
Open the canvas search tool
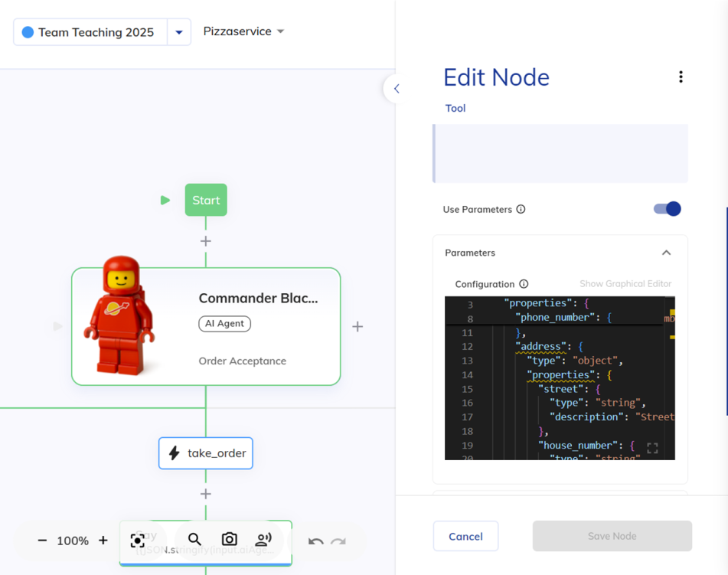coord(194,540)
